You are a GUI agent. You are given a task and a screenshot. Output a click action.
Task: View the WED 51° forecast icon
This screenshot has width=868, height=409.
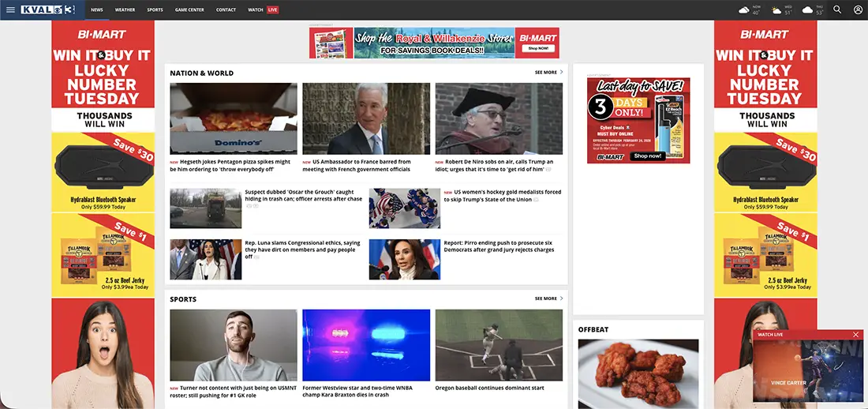pos(776,10)
